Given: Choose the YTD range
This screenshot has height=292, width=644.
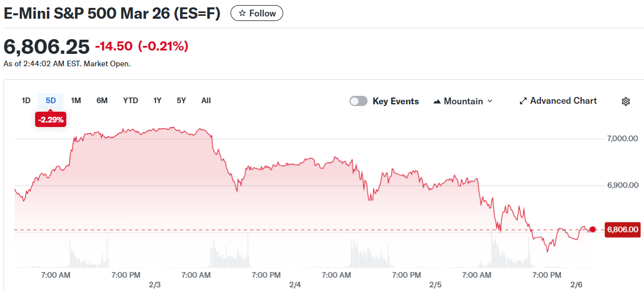Looking at the screenshot, I should (x=130, y=100).
